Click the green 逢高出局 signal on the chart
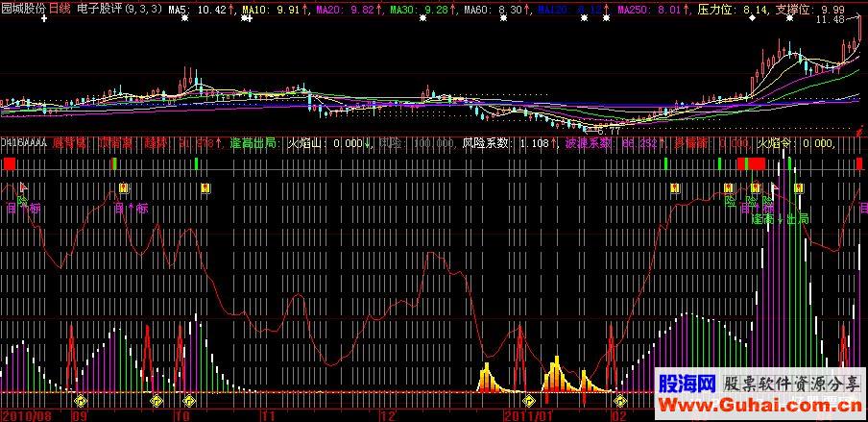This screenshot has width=868, height=422. [781, 219]
